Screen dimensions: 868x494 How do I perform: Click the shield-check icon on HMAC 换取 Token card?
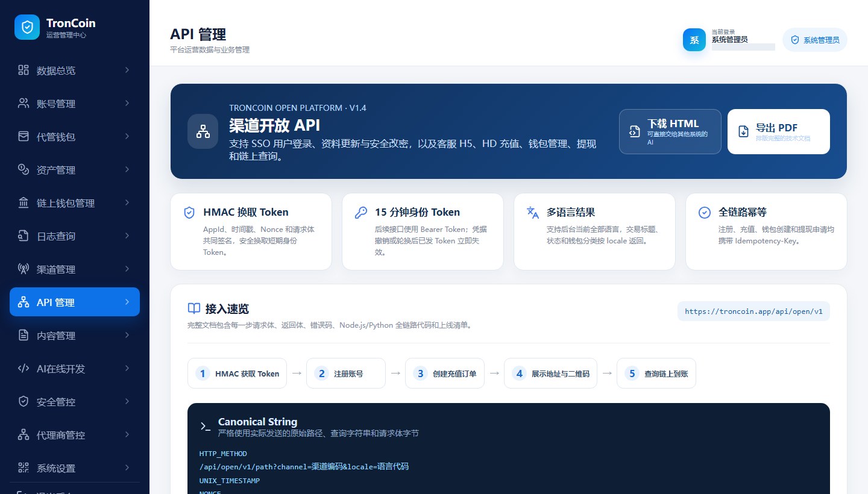[x=189, y=212]
